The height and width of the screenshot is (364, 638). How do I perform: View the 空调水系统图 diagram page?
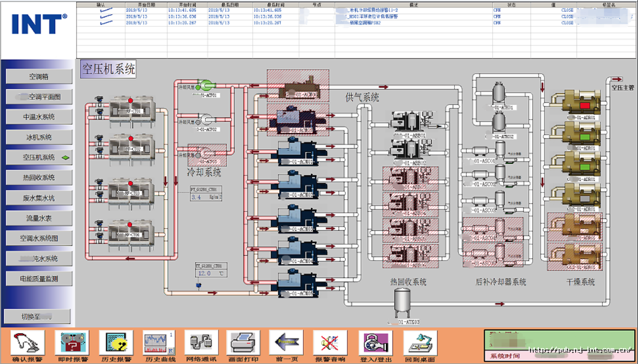point(39,238)
